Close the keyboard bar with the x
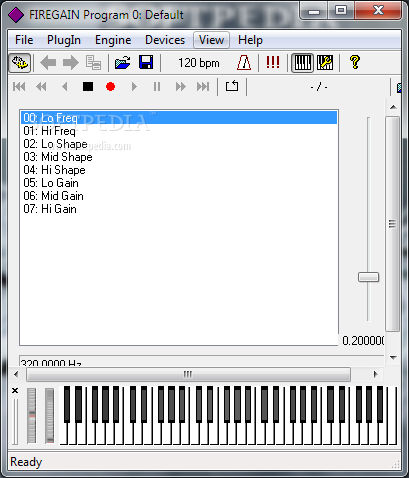The image size is (409, 478). 15,390
